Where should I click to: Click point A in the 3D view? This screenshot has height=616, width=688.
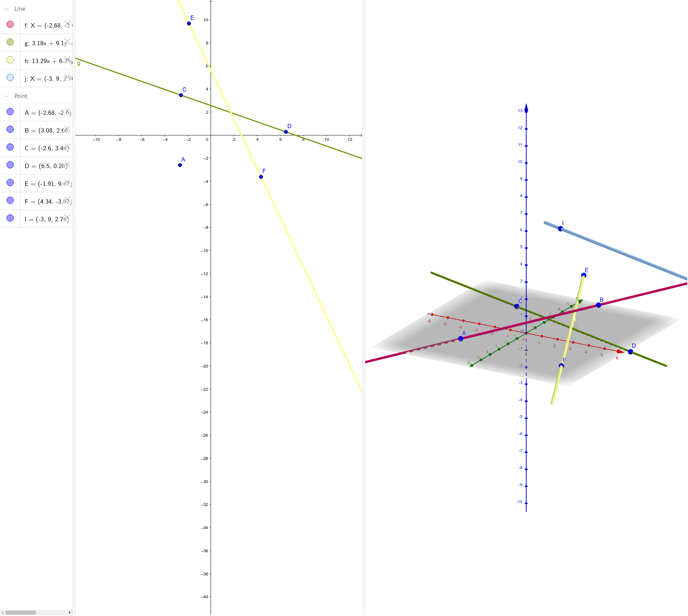[461, 339]
